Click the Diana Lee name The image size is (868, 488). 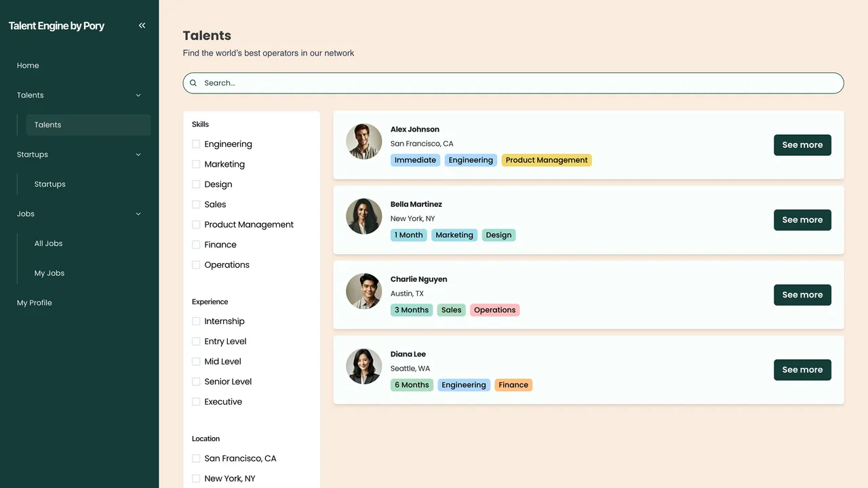[x=408, y=354]
